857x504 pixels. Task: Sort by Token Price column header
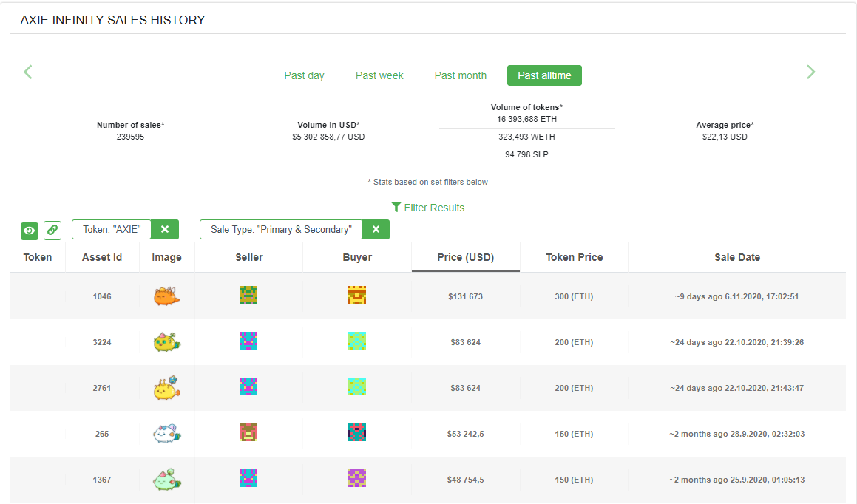[x=575, y=257]
